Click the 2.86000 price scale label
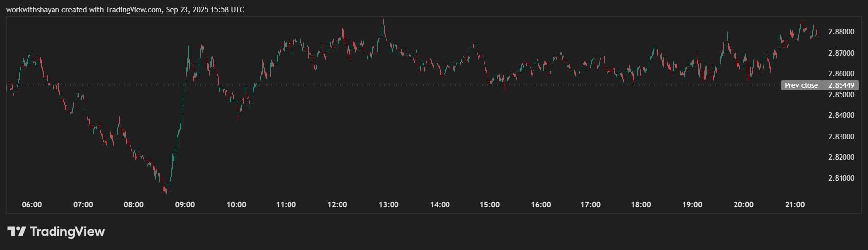 click(841, 74)
